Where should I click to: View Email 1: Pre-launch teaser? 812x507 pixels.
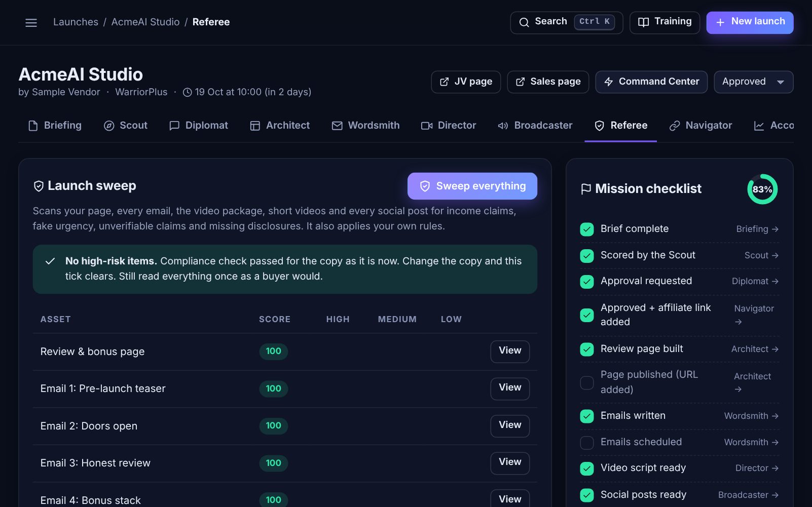[x=510, y=388]
